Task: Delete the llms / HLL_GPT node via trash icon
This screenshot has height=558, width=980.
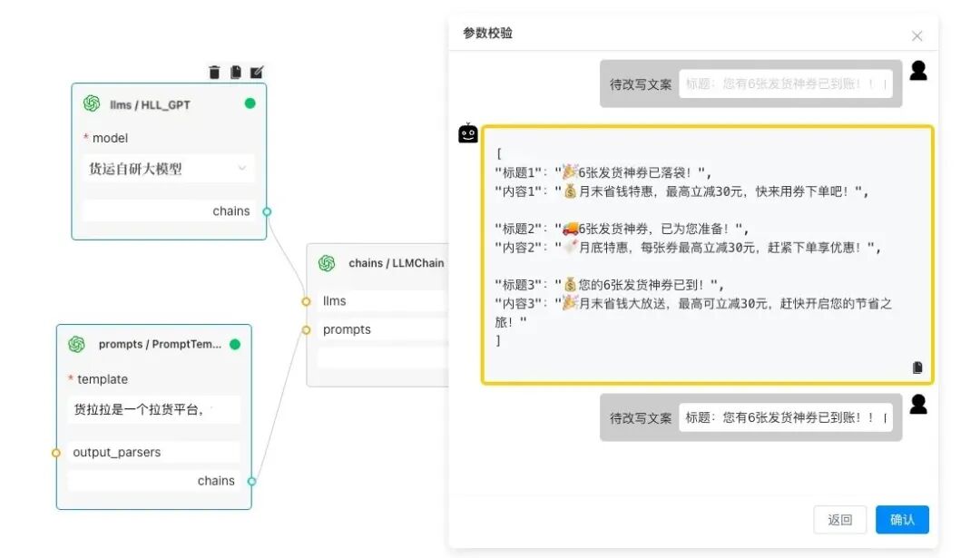Action: point(214,73)
